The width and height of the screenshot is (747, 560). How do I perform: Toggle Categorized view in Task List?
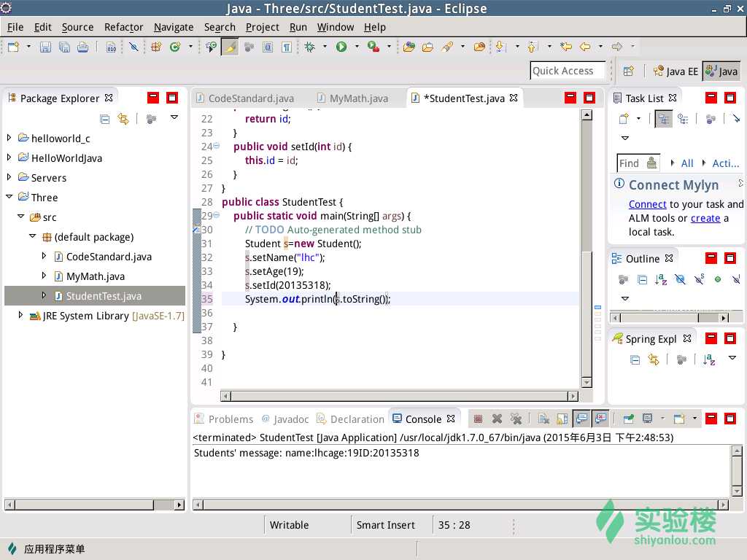663,119
